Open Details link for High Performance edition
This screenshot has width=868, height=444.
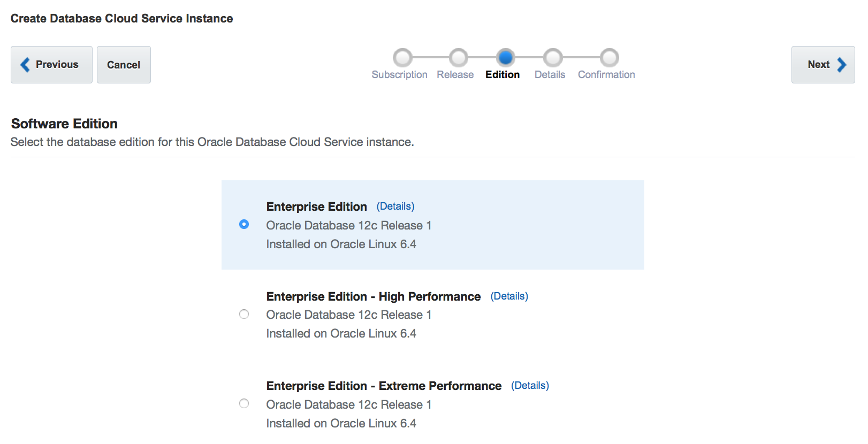(509, 296)
